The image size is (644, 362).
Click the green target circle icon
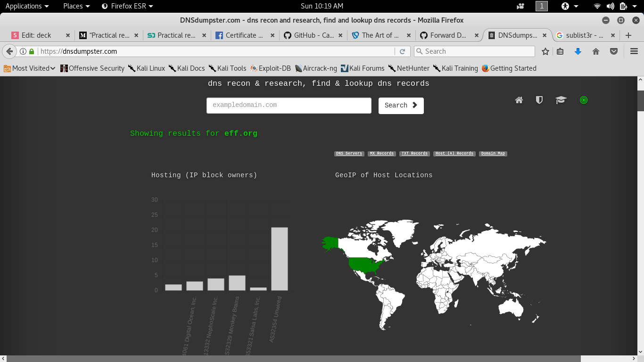tap(584, 100)
